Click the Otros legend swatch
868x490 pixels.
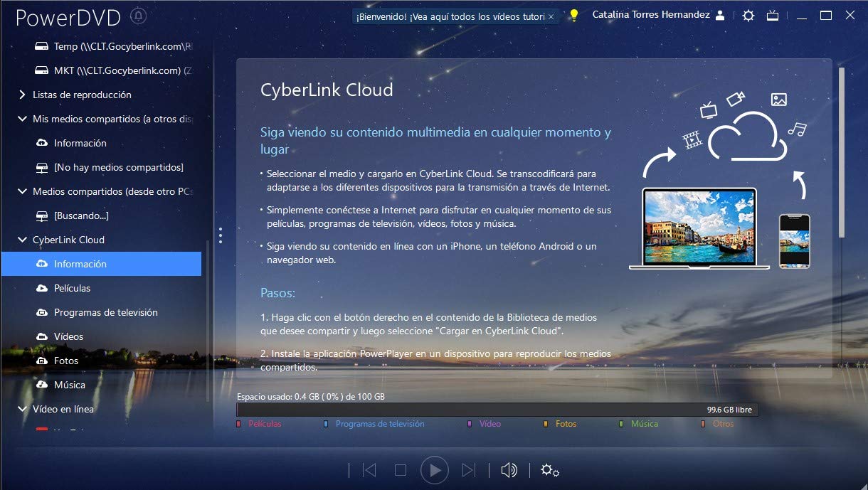[x=703, y=424]
